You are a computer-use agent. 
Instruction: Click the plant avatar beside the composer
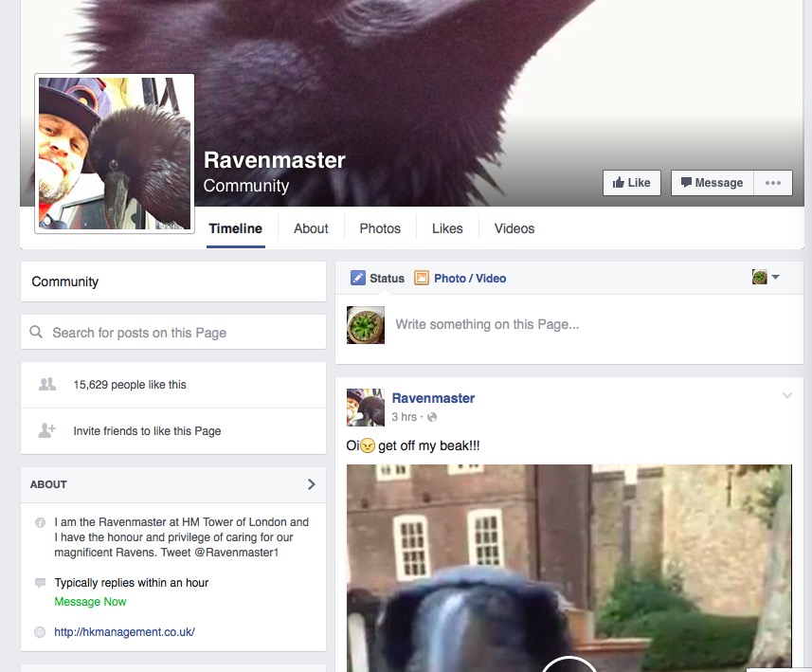pyautogui.click(x=366, y=325)
